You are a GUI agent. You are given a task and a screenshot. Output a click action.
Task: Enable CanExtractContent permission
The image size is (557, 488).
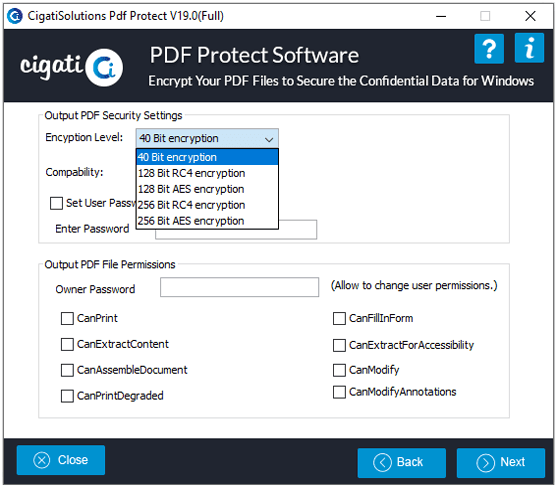point(67,344)
